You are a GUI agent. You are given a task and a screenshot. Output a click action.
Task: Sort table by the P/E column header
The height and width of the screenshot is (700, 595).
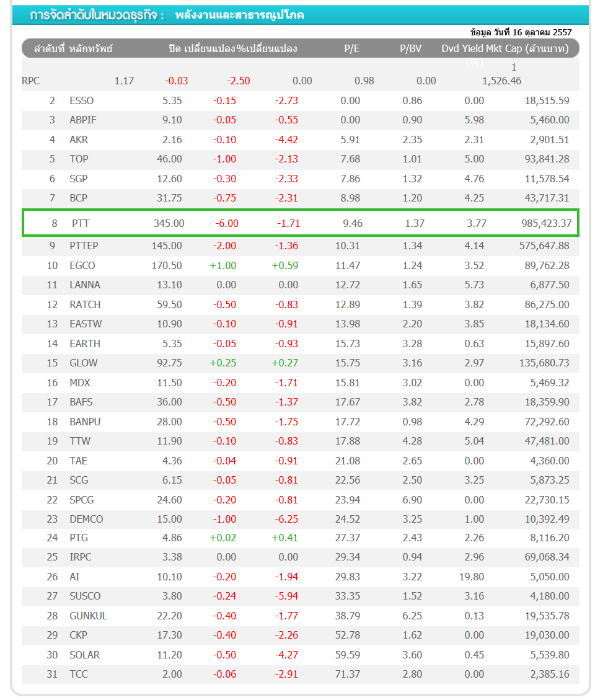[352, 48]
